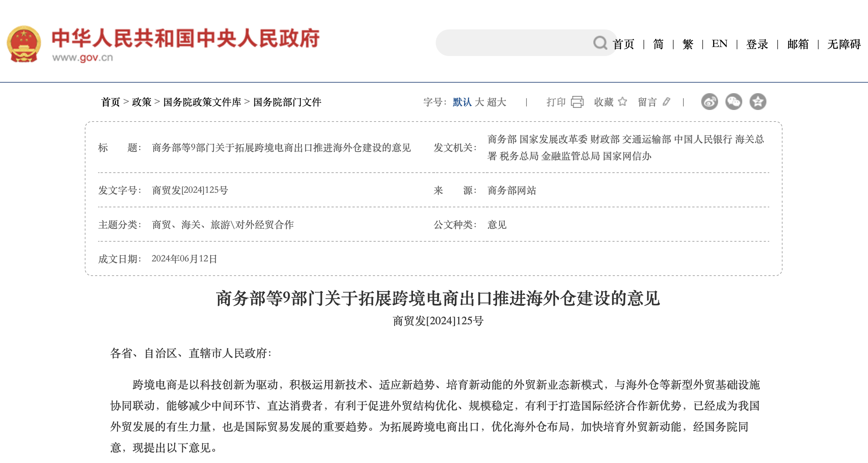Share the page via Weibo icon
868x463 pixels.
(709, 102)
